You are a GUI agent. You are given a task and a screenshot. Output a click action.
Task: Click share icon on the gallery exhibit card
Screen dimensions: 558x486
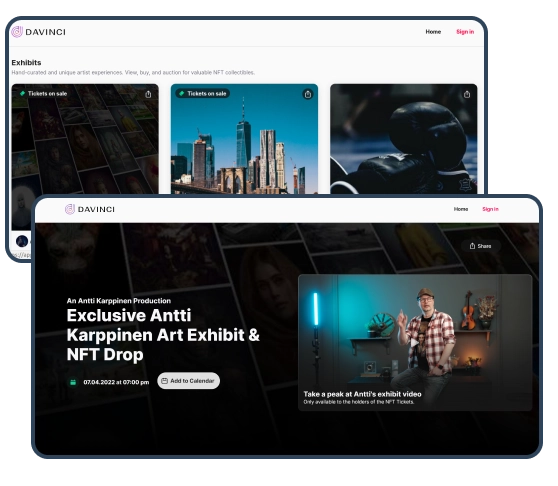point(148,94)
